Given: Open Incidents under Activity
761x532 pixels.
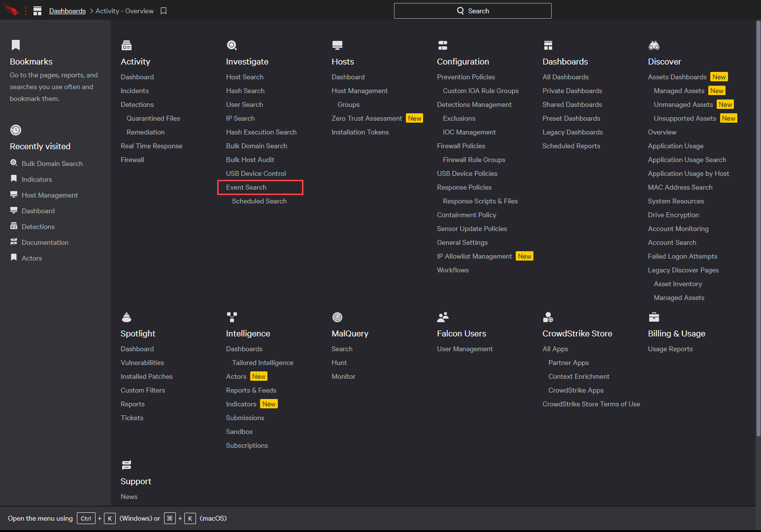Looking at the screenshot, I should point(134,91).
